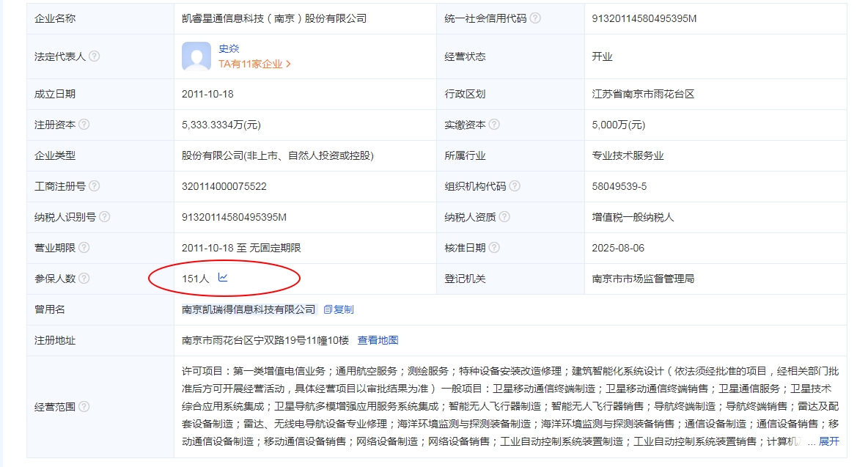The image size is (868, 467).
Task: Click the legal representative avatar image
Action: (196, 56)
